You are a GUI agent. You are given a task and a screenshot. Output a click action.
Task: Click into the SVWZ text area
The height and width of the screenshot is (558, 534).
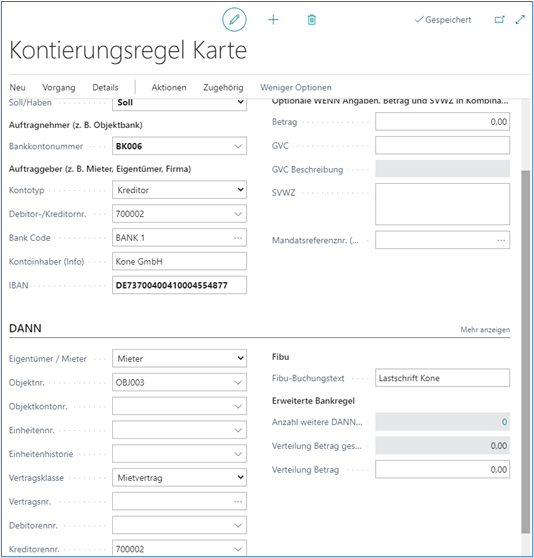442,204
